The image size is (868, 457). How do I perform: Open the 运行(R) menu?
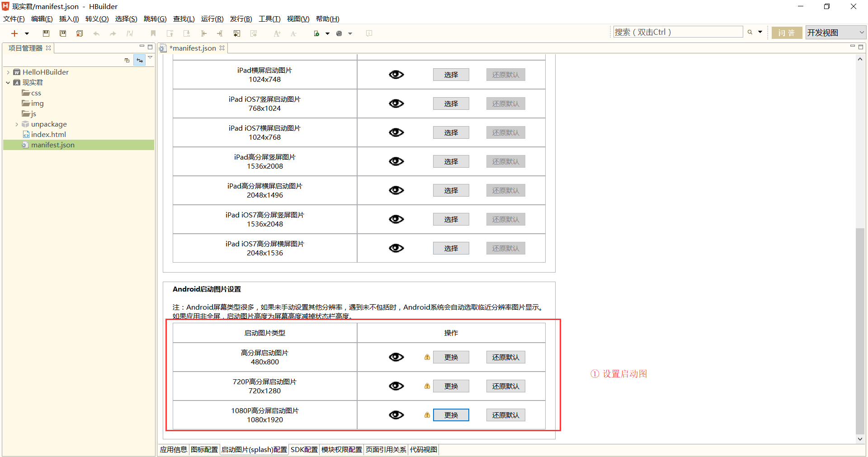212,19
